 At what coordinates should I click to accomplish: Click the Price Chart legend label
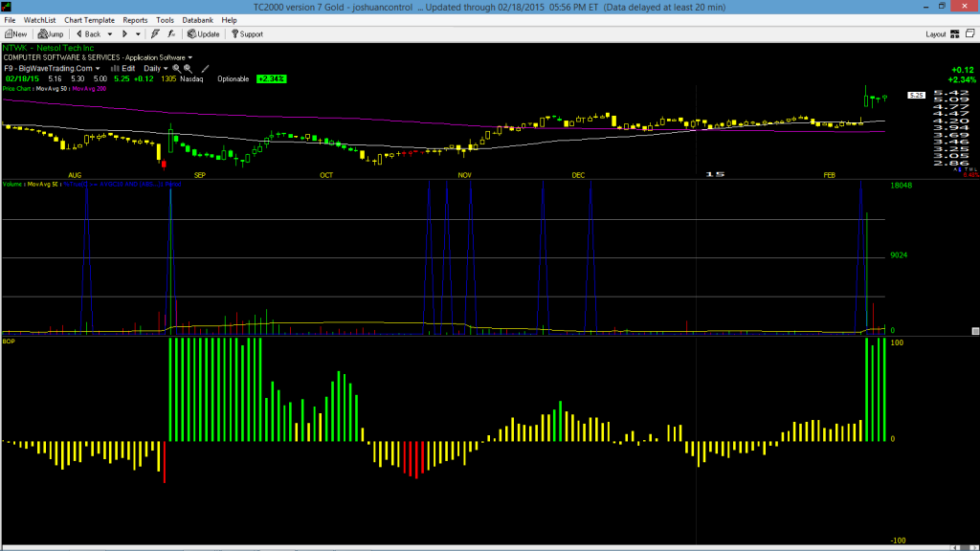(x=17, y=89)
